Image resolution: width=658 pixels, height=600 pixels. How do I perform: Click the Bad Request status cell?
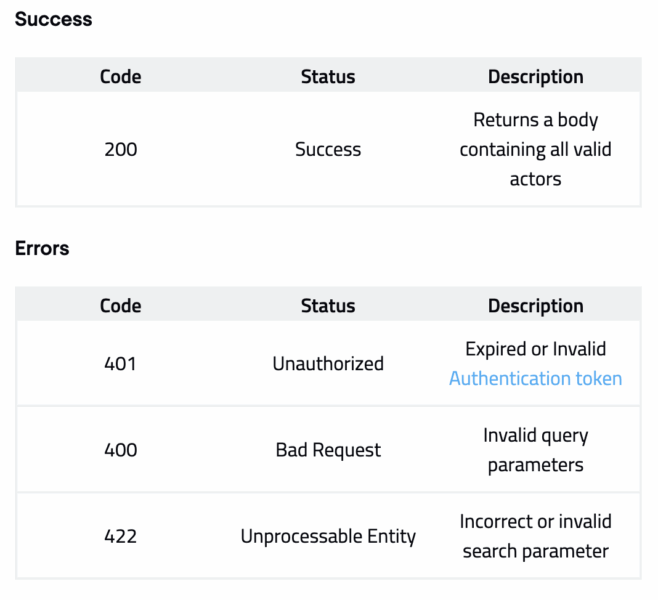point(328,450)
